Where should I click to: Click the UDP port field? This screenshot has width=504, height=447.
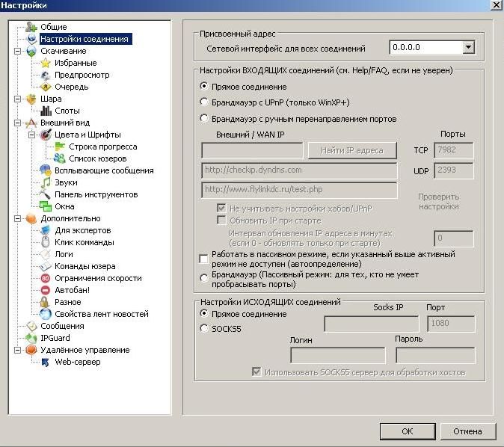pos(454,170)
